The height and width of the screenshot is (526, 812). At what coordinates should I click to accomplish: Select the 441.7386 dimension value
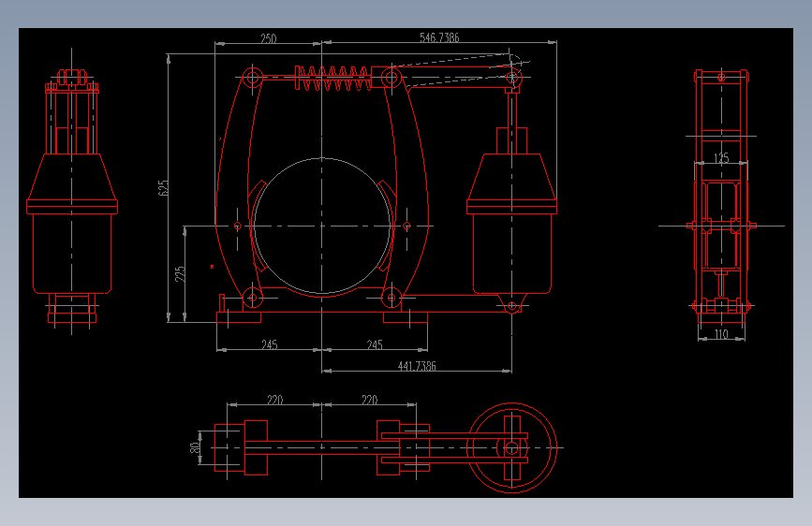[x=417, y=366]
